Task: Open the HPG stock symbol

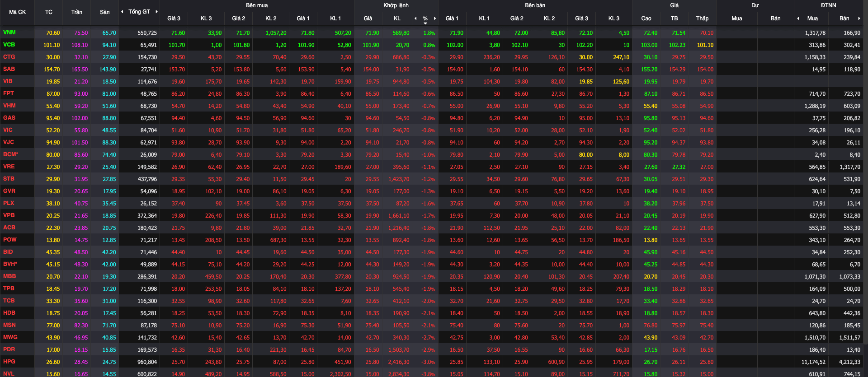Action: pos(9,362)
